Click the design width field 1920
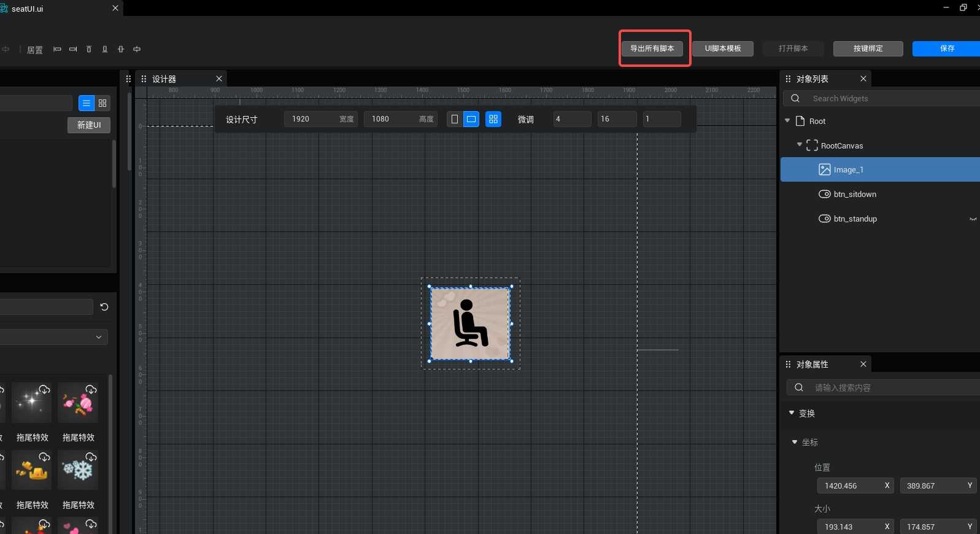The width and height of the screenshot is (980, 534). 321,119
